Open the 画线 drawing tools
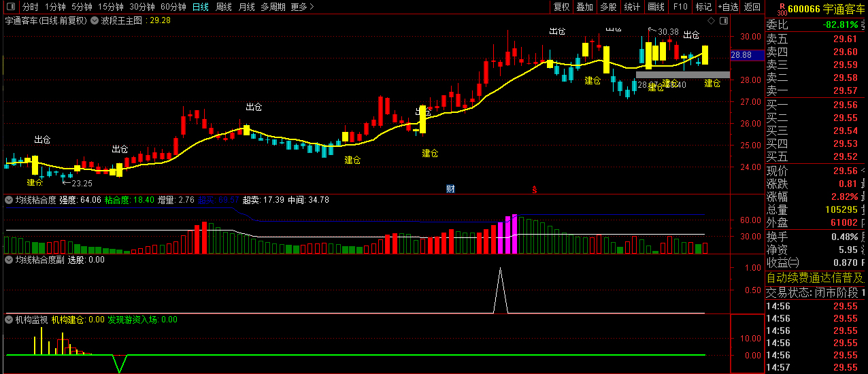 [656, 7]
